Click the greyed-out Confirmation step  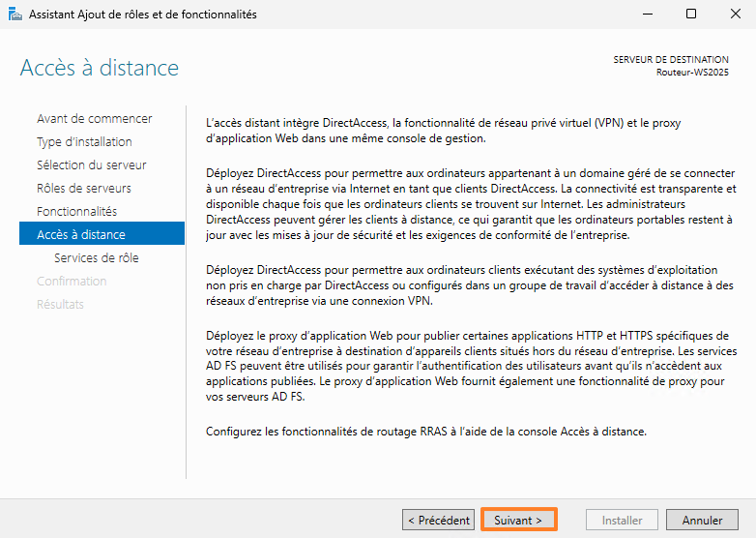tap(71, 282)
